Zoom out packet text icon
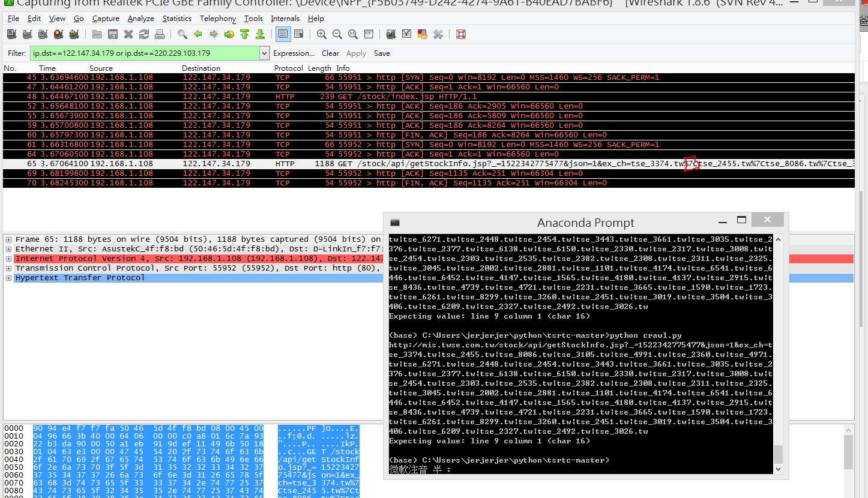Image resolution: width=868 pixels, height=498 pixels. coord(337,34)
